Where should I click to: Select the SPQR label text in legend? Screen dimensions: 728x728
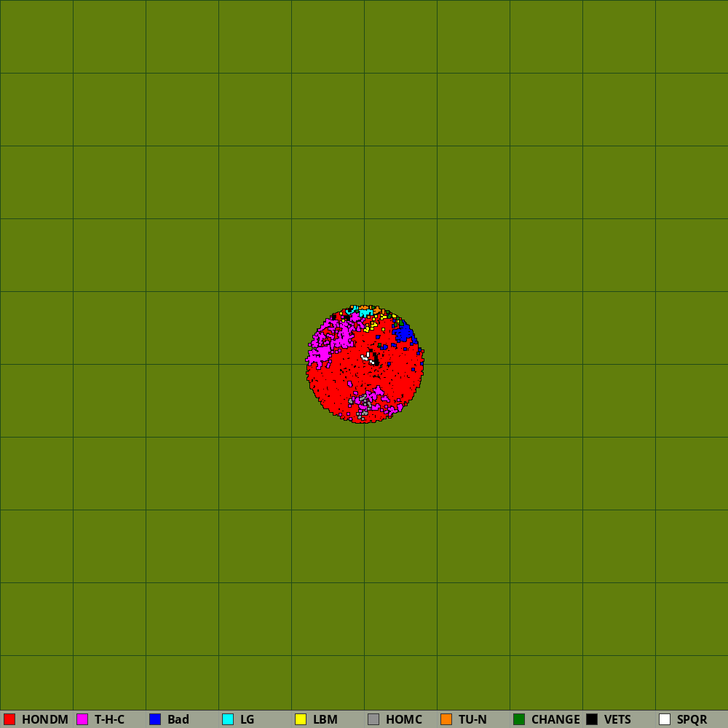(x=692, y=719)
